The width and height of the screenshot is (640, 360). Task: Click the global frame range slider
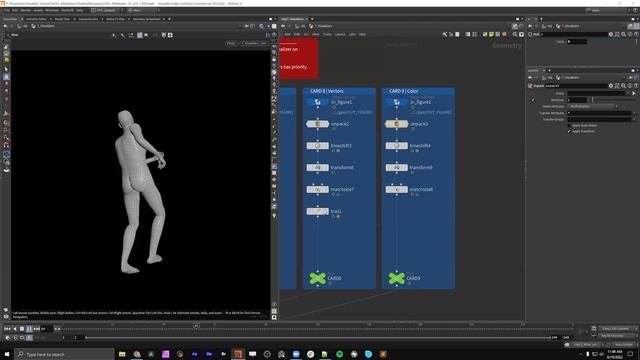tap(318, 338)
